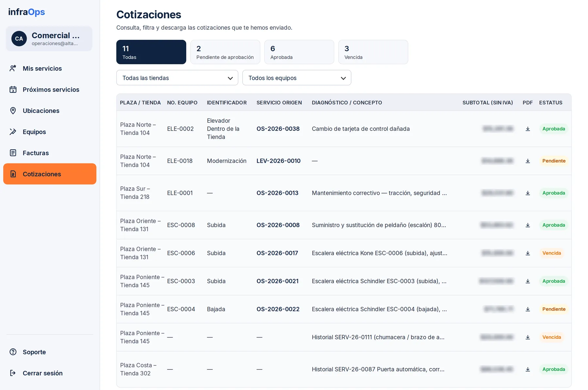Click 'Cambio de tarjeta de control dañada'
This screenshot has height=390, width=588.
[x=361, y=129]
